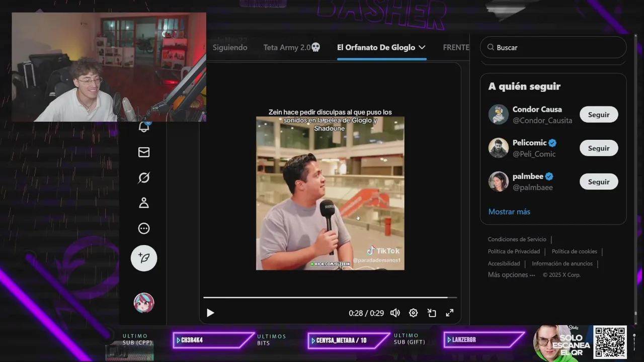644x362 pixels.
Task: Seek on the video progress bar
Action: click(330, 298)
